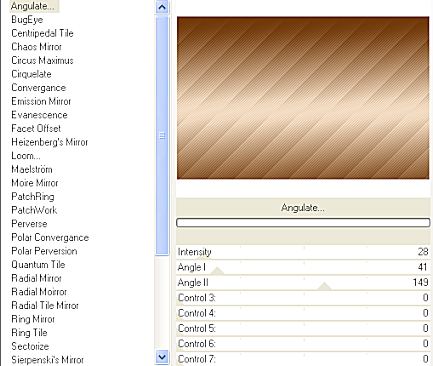Pick the Circus Maximus filter
This screenshot has width=433, height=366.
point(42,60)
